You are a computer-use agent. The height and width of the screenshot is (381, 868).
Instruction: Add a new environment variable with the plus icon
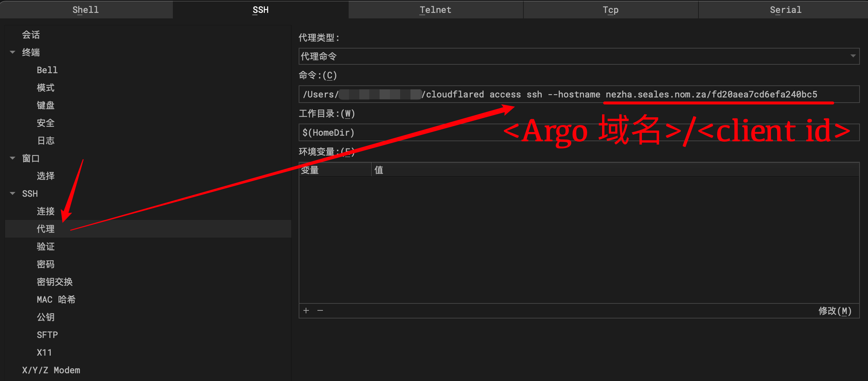(306, 310)
